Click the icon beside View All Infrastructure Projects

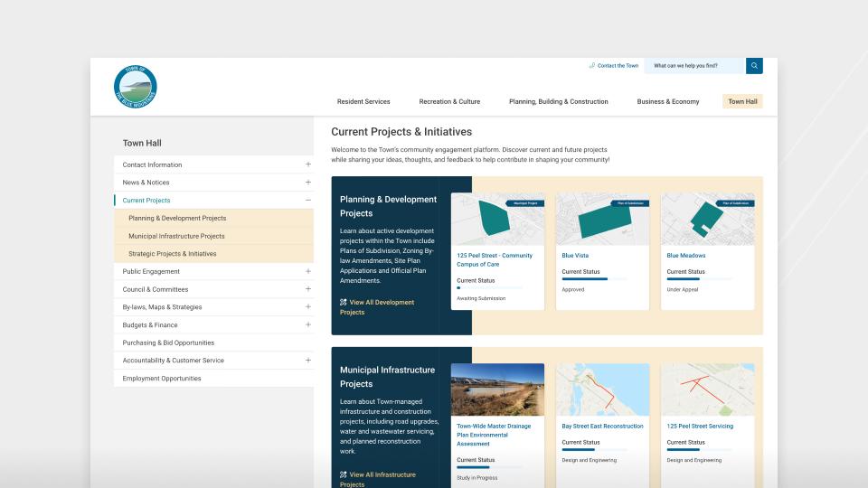click(x=344, y=474)
